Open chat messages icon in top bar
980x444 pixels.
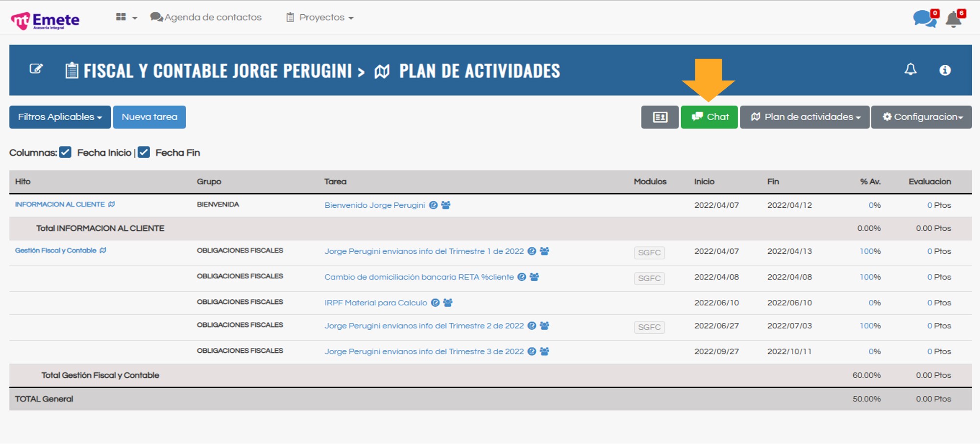pos(924,19)
